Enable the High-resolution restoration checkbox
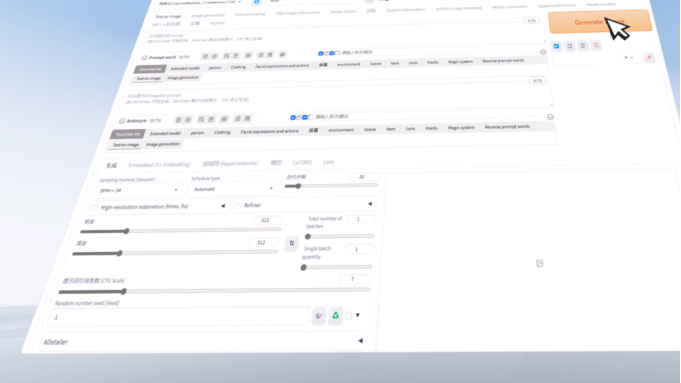This screenshot has height=383, width=681. click(94, 208)
